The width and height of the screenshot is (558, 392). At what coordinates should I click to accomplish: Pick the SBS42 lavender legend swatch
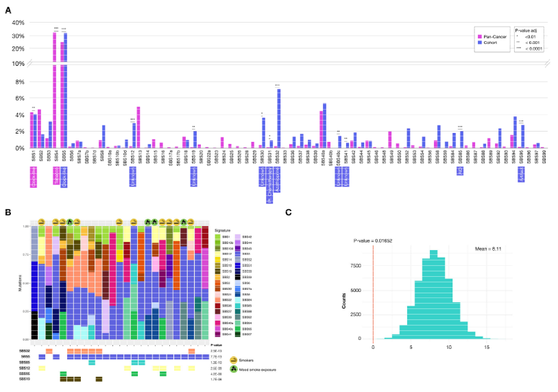238,236
